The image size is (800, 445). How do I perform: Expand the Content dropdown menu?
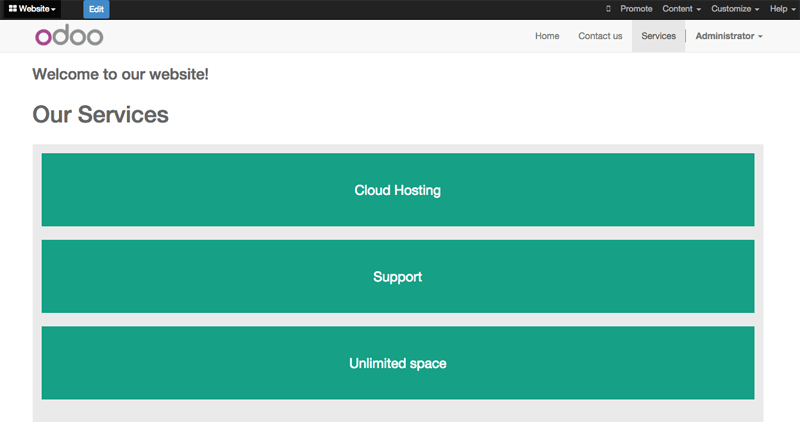pyautogui.click(x=682, y=9)
